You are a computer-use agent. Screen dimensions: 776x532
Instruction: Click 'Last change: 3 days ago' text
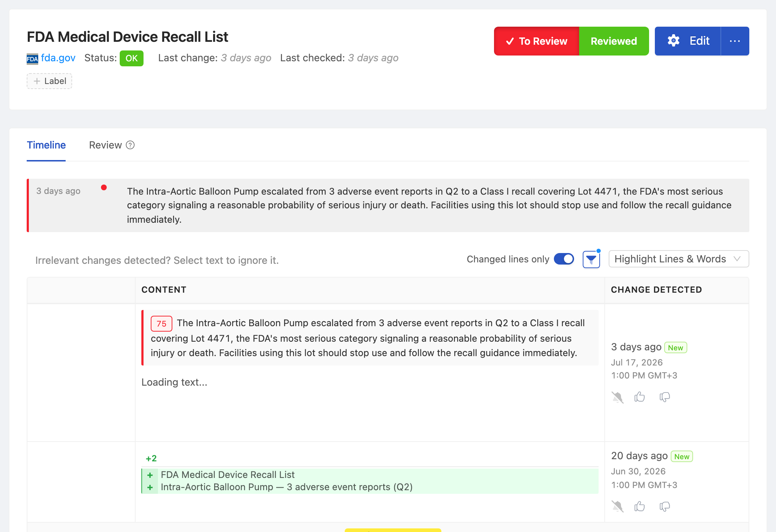(215, 58)
